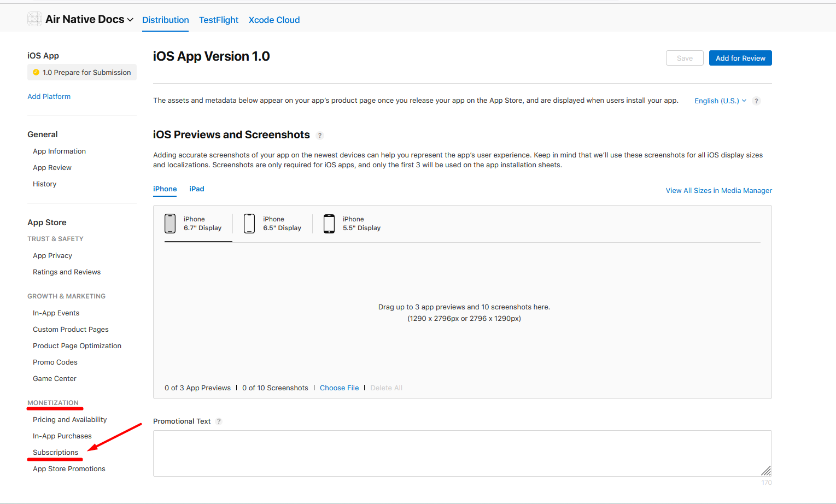
Task: Switch to the TestFlight tab
Action: coord(219,20)
